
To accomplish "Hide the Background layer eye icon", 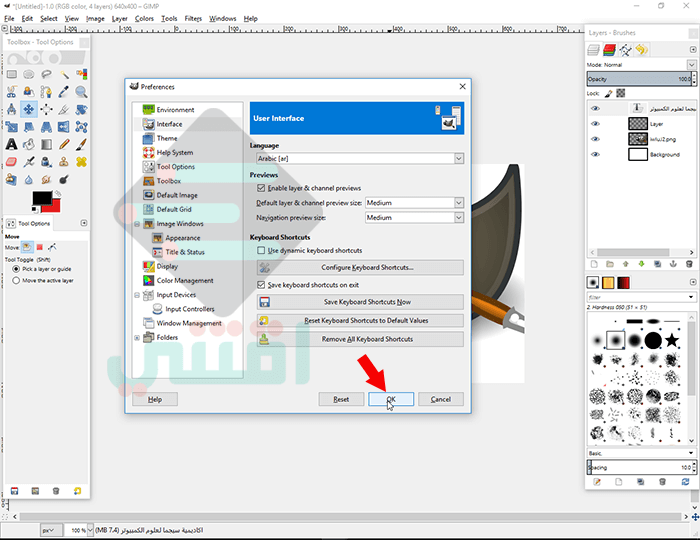I will pos(595,154).
